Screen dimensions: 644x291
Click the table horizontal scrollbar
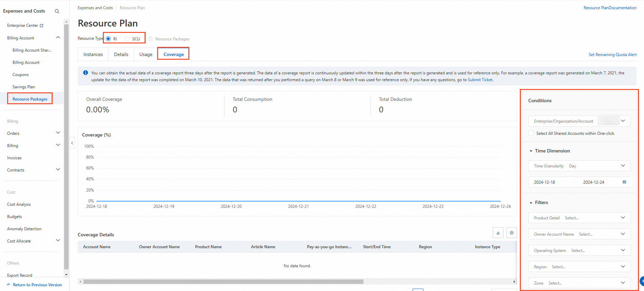pos(223,281)
